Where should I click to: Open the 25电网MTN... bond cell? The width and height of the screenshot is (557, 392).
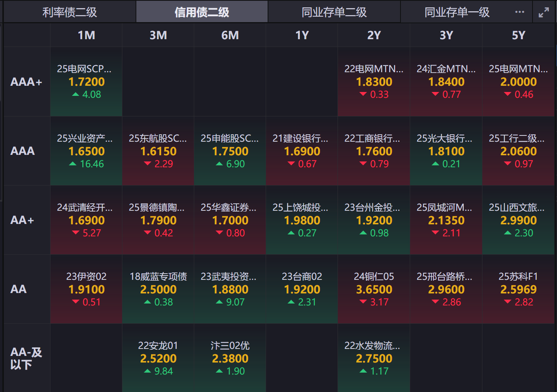(x=518, y=82)
